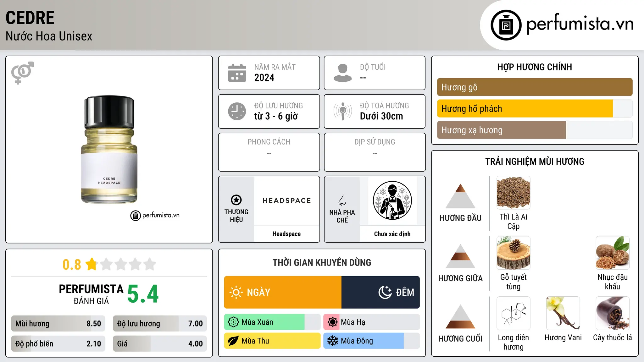
Task: Click the Hương hổ phách accord bar
Action: click(535, 108)
